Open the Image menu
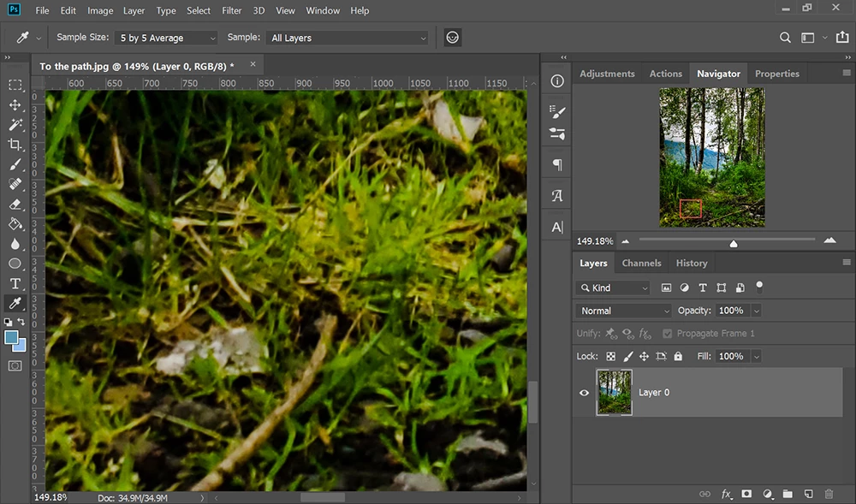Image resolution: width=856 pixels, height=504 pixels. coord(100,10)
